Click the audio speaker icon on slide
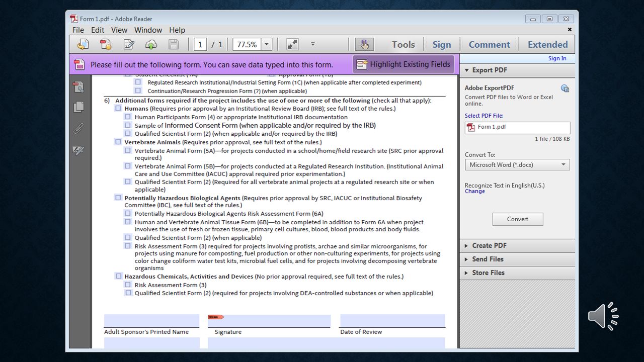Viewport: 644px width, 362px height. [603, 316]
